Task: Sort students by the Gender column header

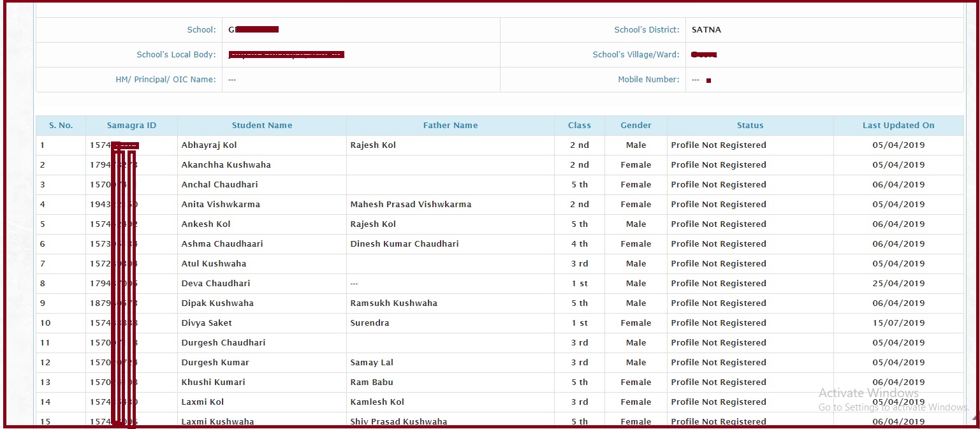Action: (x=635, y=126)
